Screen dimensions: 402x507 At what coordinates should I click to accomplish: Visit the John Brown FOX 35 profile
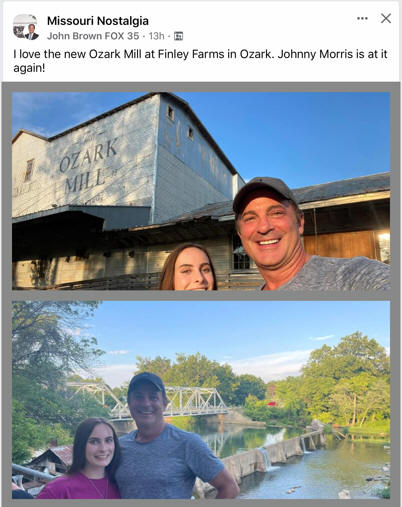tap(93, 36)
